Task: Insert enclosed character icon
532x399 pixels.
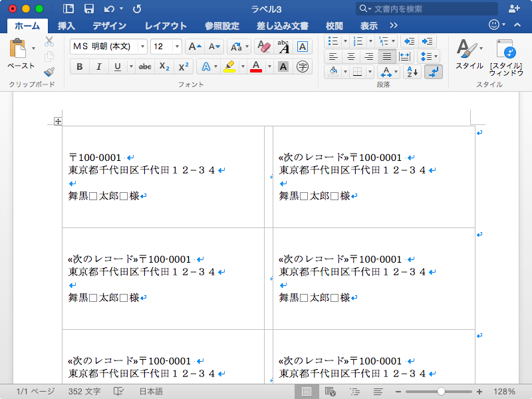Action: point(303,67)
